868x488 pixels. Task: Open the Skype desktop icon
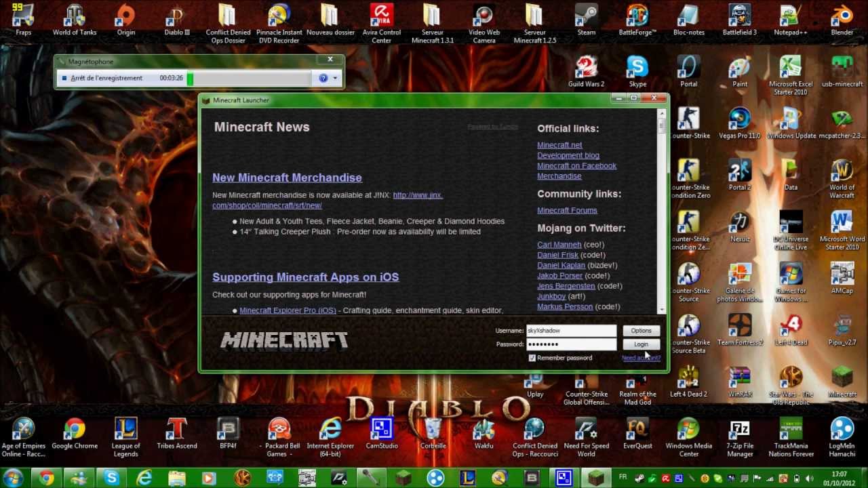[x=637, y=71]
